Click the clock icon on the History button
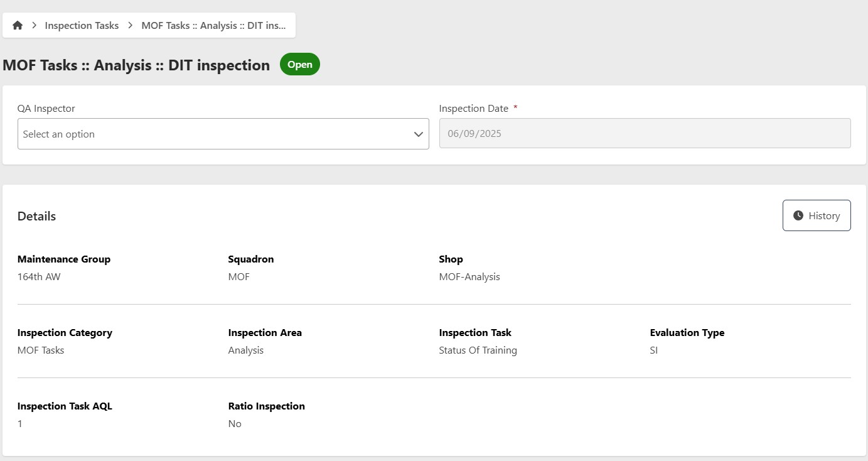The width and height of the screenshot is (868, 461). 798,215
